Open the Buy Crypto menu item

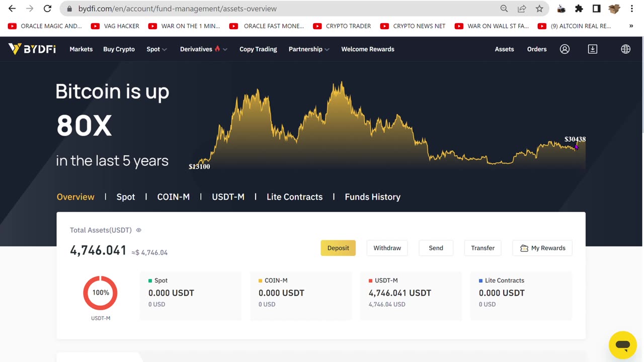(x=119, y=49)
